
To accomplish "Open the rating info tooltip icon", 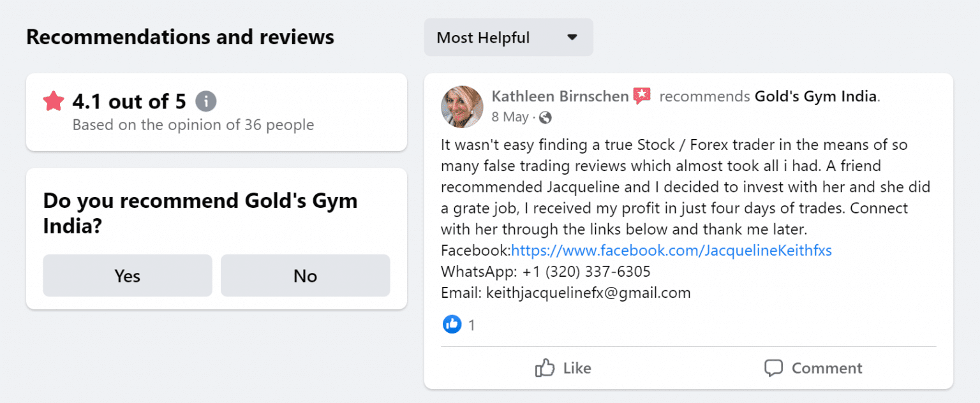I will [205, 101].
